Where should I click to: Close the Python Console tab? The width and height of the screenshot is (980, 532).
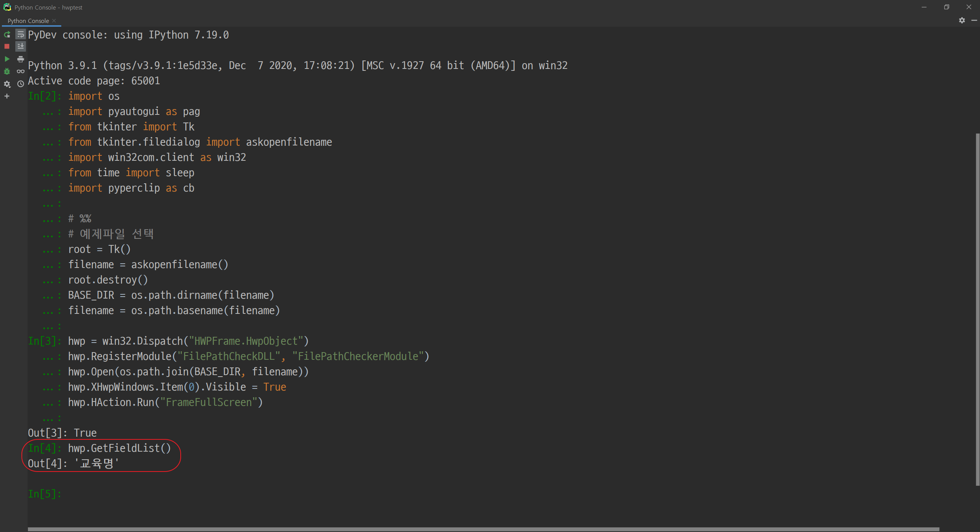pyautogui.click(x=54, y=21)
